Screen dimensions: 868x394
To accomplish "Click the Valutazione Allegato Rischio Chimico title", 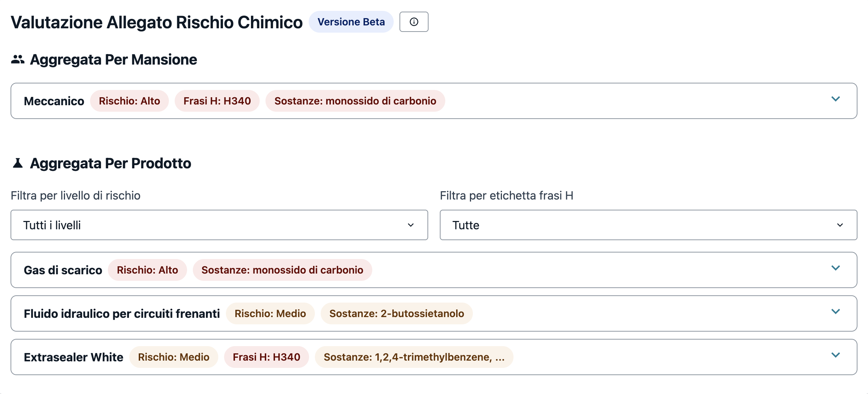I will (157, 22).
